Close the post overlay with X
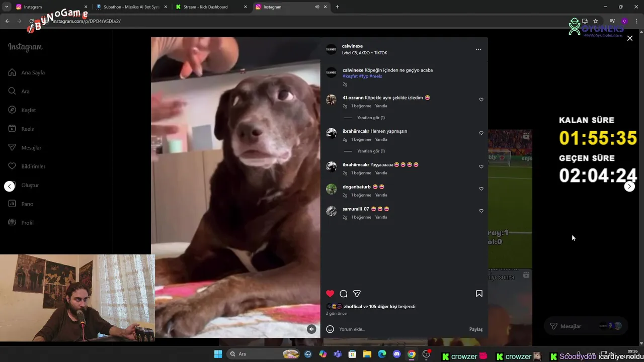Viewport: 644px width, 362px height. click(x=629, y=38)
